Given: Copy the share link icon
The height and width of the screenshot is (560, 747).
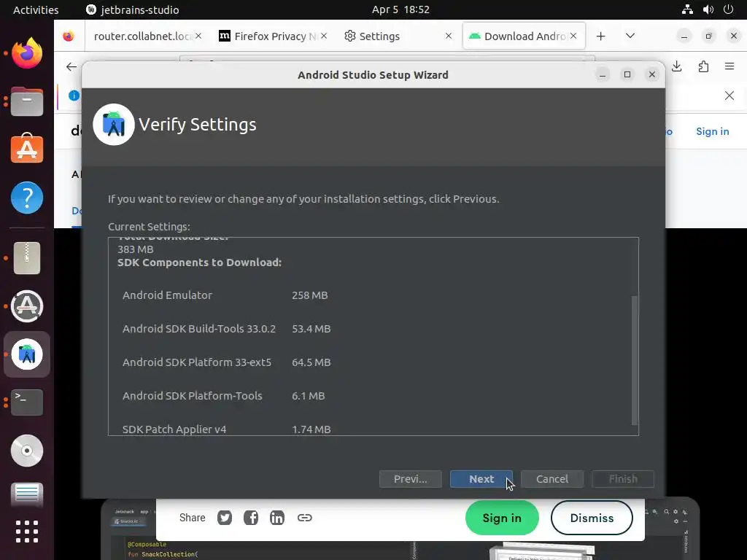Looking at the screenshot, I should pos(304,518).
